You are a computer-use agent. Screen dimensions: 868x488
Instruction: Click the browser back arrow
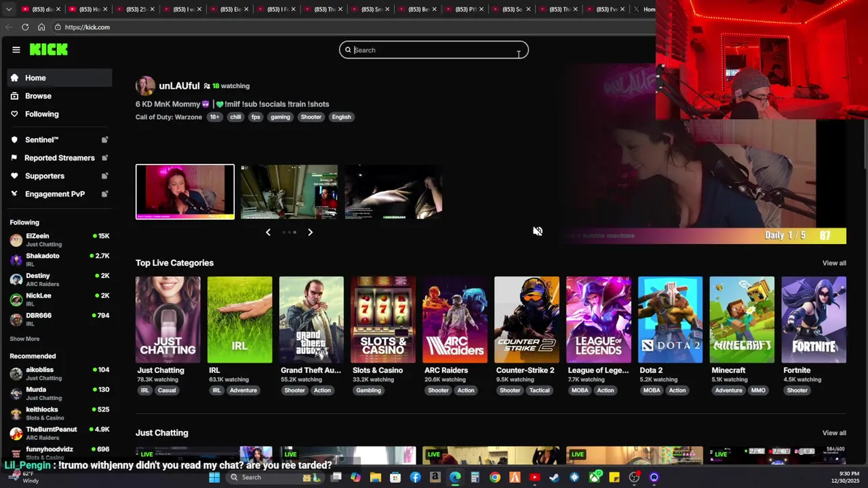(9, 27)
